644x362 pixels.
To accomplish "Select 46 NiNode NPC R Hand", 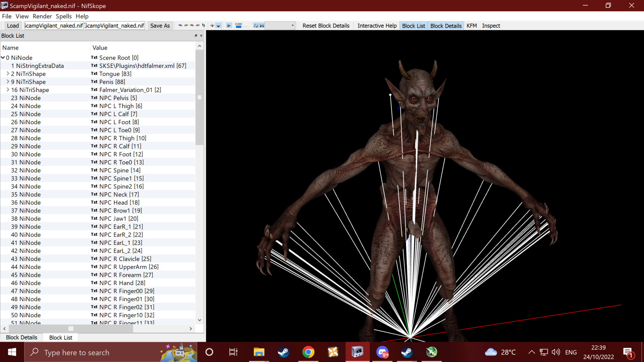I will (98, 283).
